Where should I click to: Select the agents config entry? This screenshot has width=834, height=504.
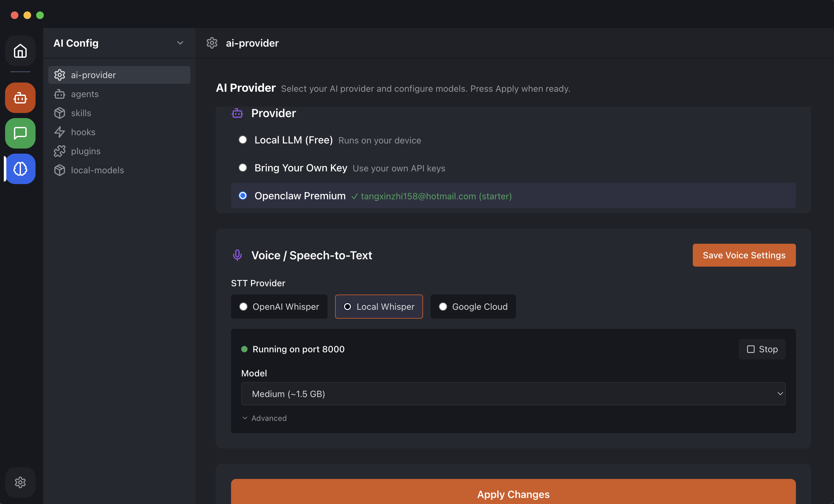tap(85, 94)
